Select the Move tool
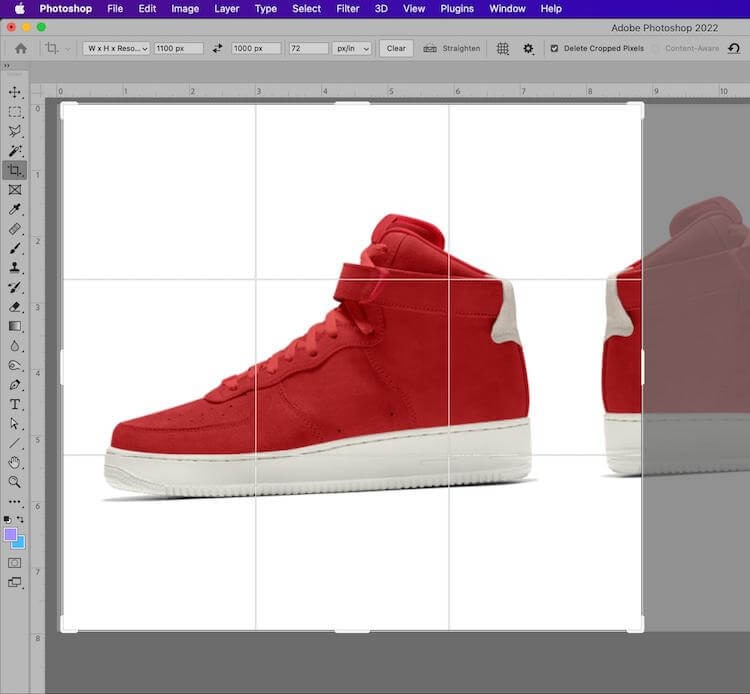The height and width of the screenshot is (694, 750). (x=15, y=93)
